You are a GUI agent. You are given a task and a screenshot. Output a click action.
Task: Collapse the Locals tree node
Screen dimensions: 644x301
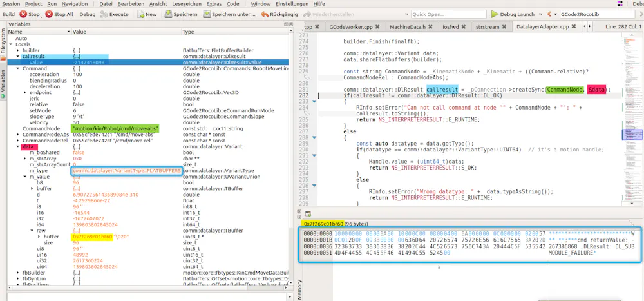pyautogui.click(x=12, y=44)
